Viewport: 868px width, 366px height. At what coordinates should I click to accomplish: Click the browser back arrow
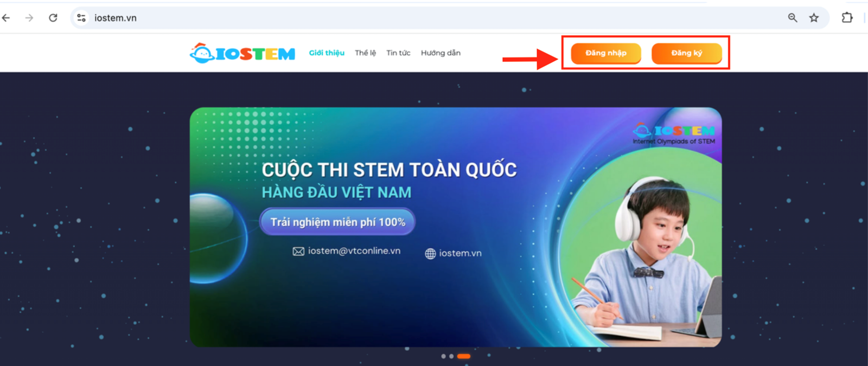pos(6,18)
